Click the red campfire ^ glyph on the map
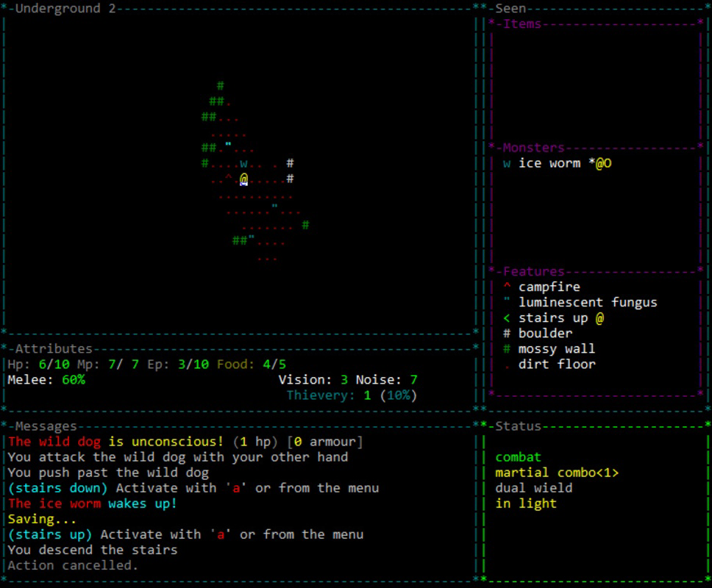 pos(229,177)
